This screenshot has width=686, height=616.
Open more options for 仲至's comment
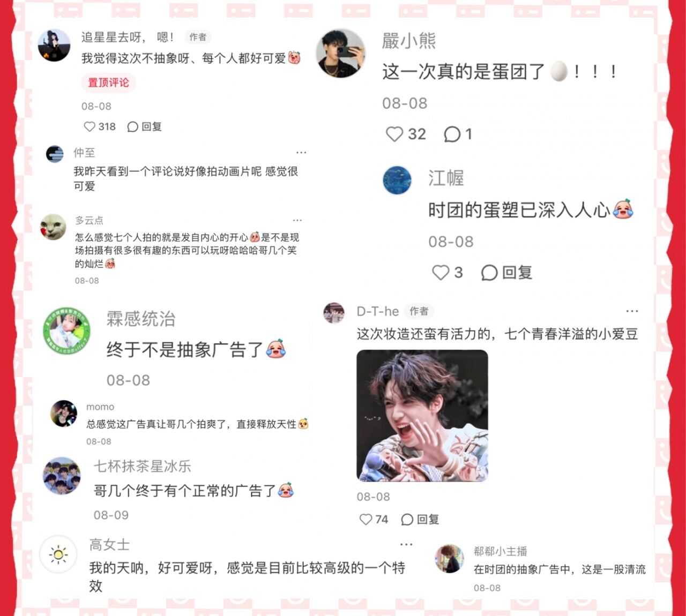point(301,153)
